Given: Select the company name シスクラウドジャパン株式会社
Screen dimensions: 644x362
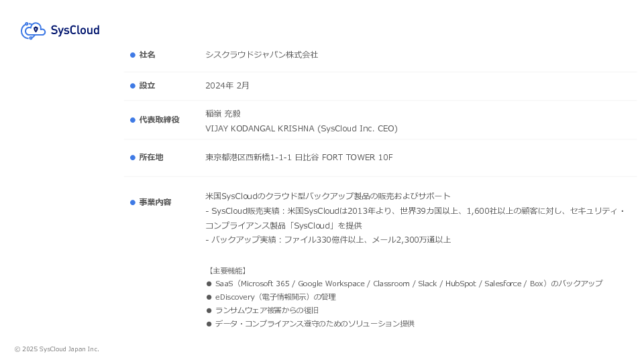Looking at the screenshot, I should [262, 55].
